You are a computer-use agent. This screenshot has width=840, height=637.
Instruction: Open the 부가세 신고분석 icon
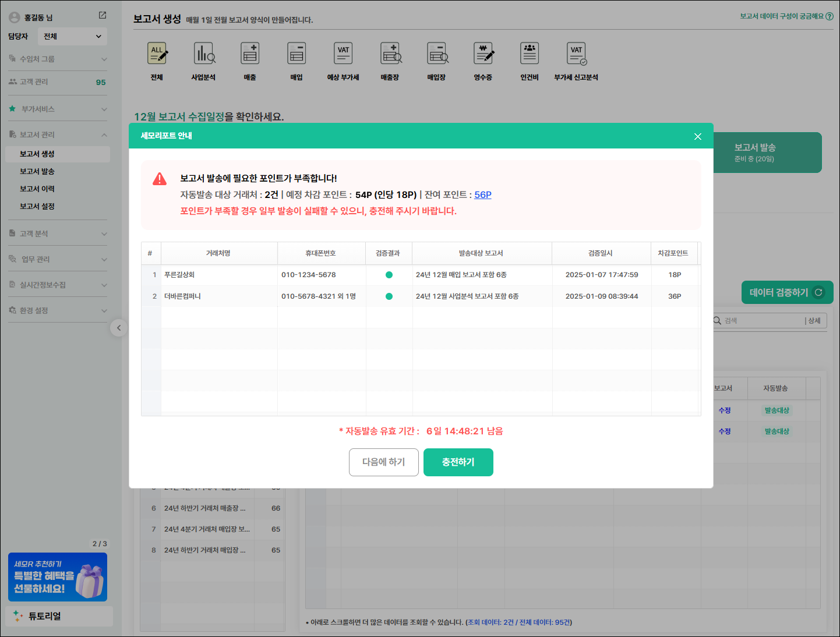tap(576, 54)
